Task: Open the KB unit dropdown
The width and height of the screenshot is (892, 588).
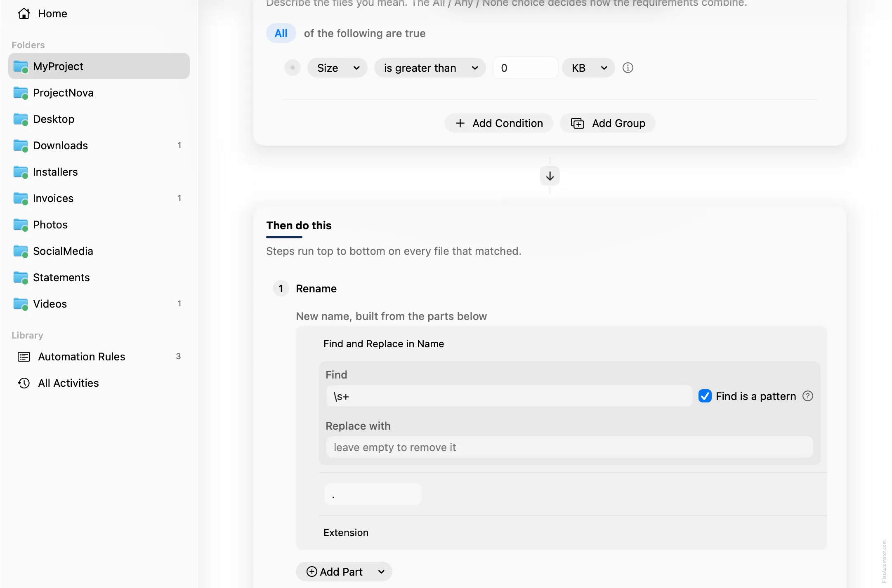Action: [x=588, y=68]
